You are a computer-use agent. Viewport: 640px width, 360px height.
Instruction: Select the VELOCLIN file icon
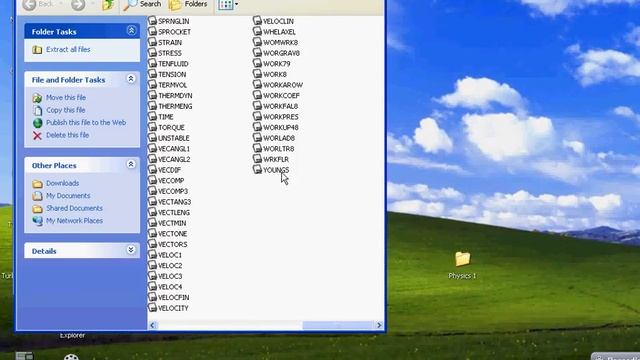tap(257, 20)
